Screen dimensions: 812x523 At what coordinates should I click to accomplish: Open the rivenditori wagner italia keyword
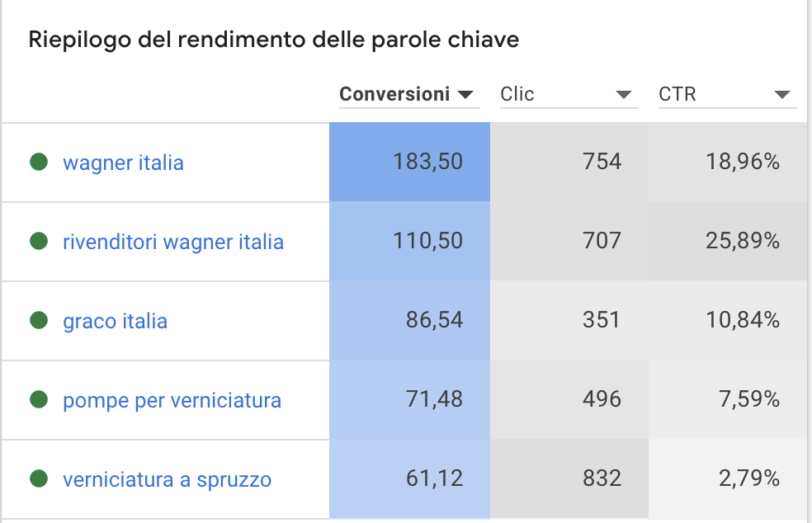(173, 242)
